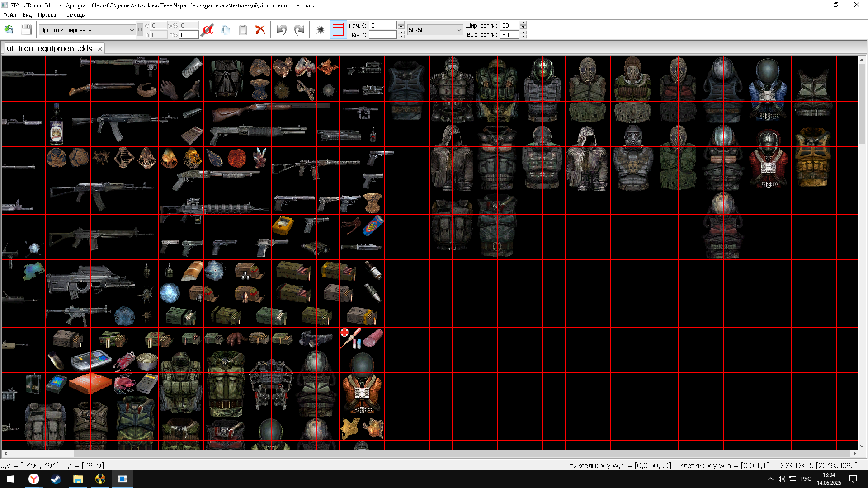
Task: Open the 50x50 grid size dropdown
Action: [x=435, y=30]
